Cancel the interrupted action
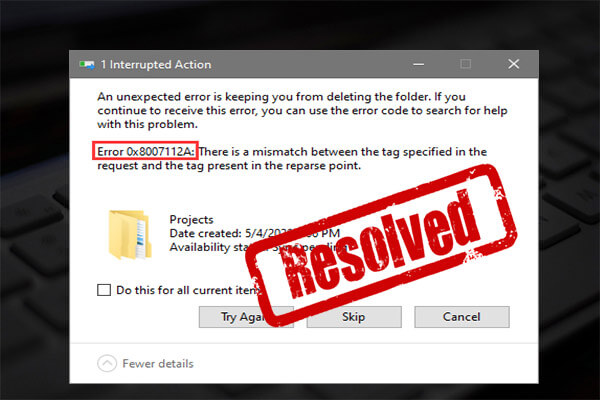 pyautogui.click(x=461, y=317)
